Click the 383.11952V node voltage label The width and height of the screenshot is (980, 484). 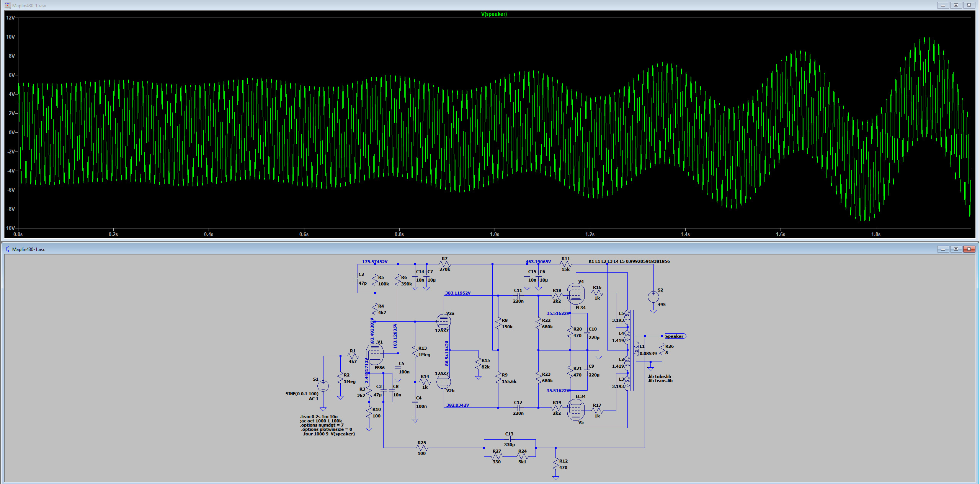coord(458,293)
